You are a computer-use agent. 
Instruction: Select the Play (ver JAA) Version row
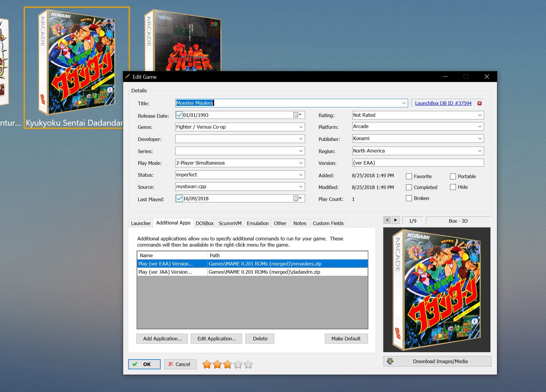(x=252, y=272)
